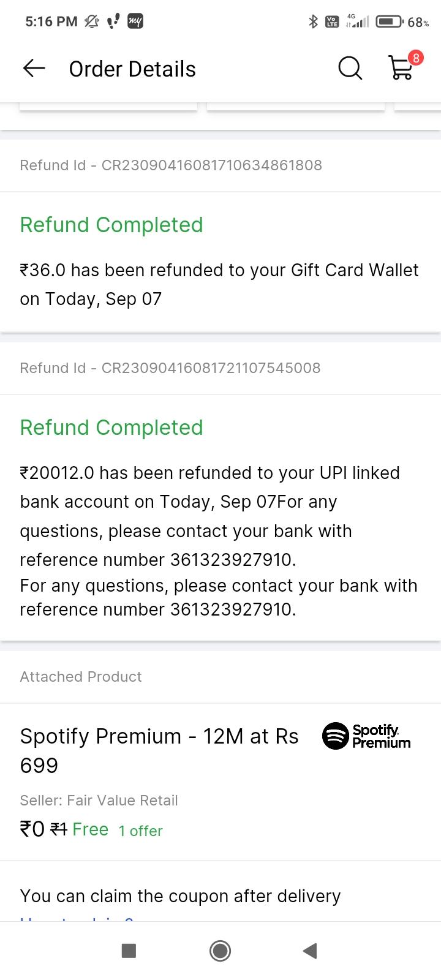Tap the battery indicator in status bar
441x980 pixels.
[x=389, y=21]
